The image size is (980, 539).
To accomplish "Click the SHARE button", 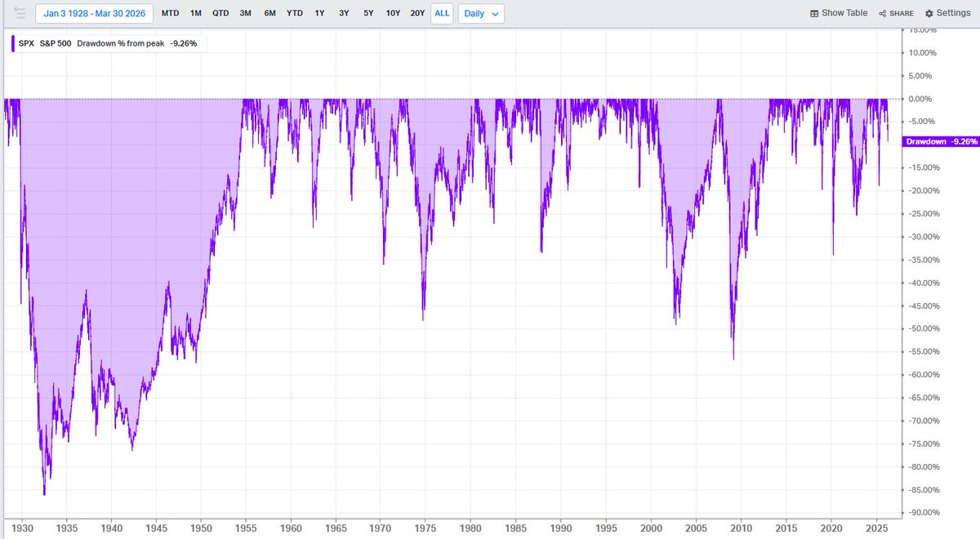I will (896, 14).
